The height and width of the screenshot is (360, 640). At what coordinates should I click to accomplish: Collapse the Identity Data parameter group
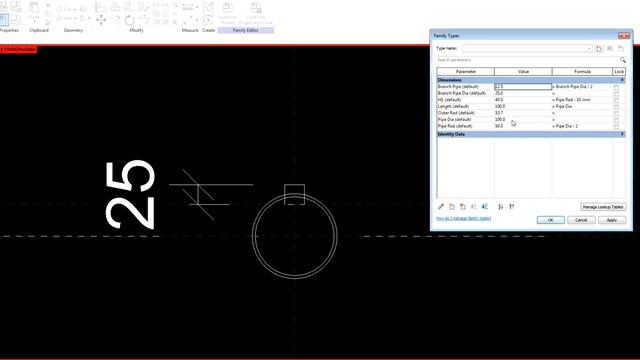tap(622, 134)
